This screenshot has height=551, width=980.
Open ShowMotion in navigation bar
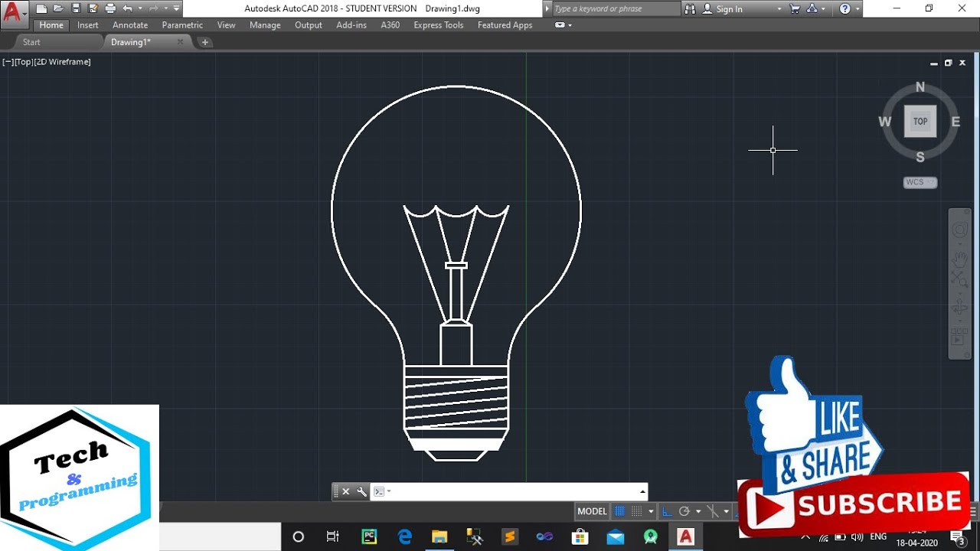(x=959, y=336)
